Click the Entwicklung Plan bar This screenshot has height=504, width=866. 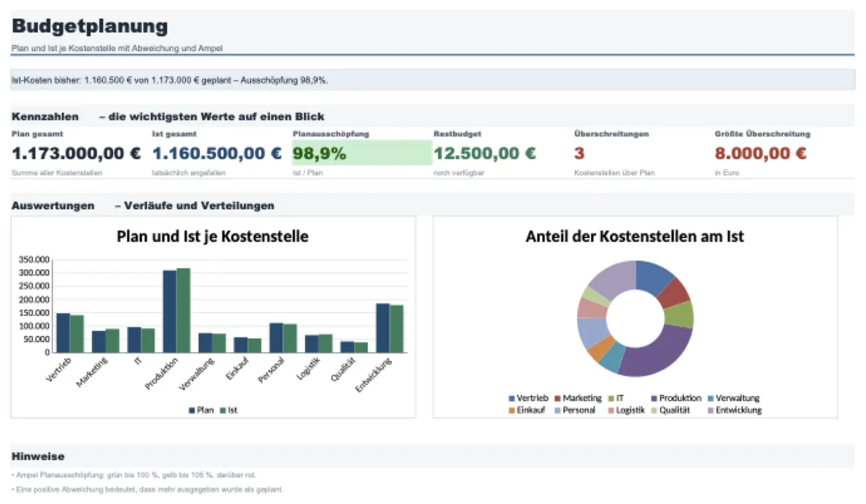(382, 328)
